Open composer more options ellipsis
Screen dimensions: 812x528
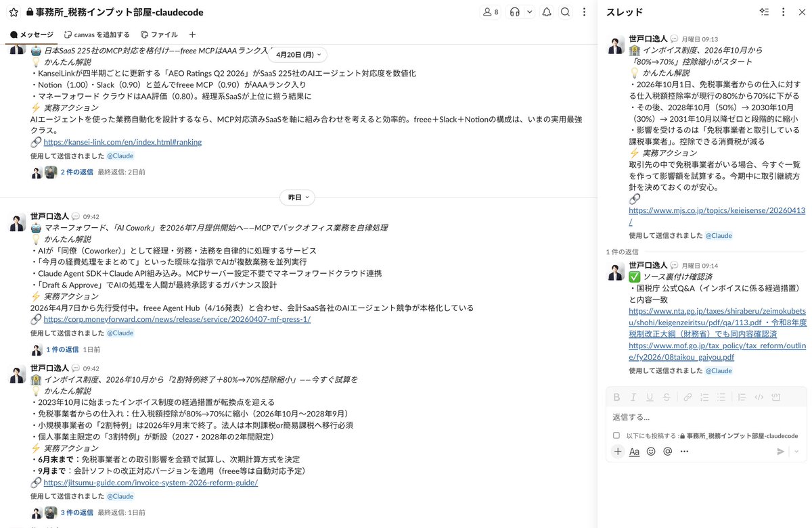(x=685, y=452)
